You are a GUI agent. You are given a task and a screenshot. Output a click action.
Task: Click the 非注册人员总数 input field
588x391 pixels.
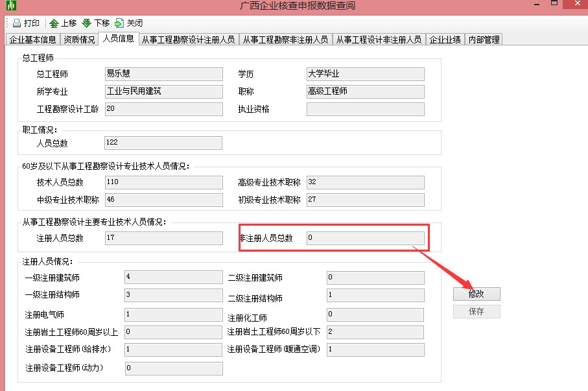tap(365, 238)
